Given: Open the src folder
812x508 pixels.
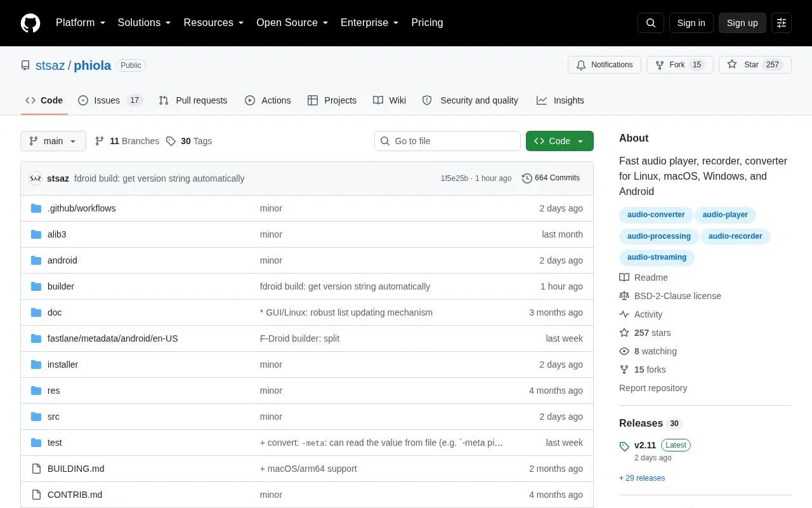Looking at the screenshot, I should 53,417.
